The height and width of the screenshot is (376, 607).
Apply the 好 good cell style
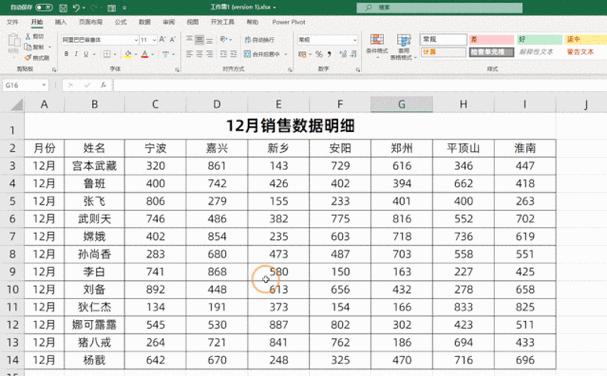click(540, 39)
